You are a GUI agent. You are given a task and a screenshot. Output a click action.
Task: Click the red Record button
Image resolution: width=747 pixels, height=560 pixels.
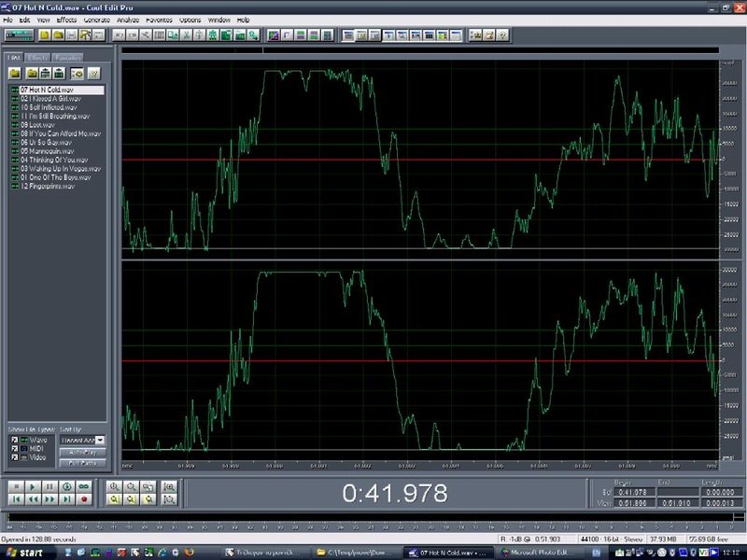84,499
